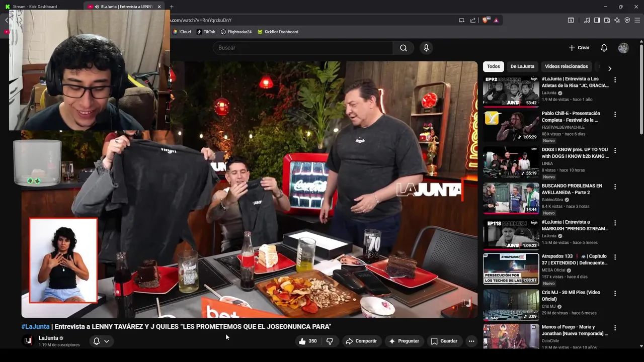Open the Los Atletas de la Risa thumbnail

pyautogui.click(x=511, y=92)
